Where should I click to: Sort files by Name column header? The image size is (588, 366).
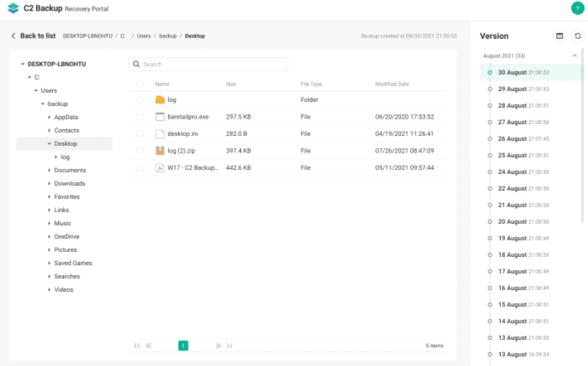162,84
